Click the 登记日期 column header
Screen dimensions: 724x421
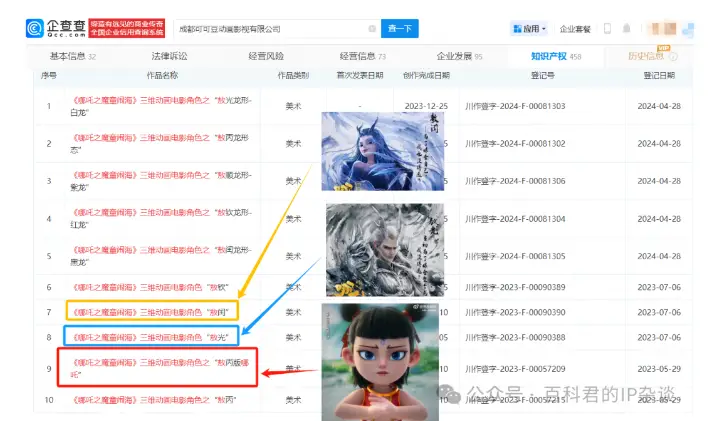(x=659, y=75)
